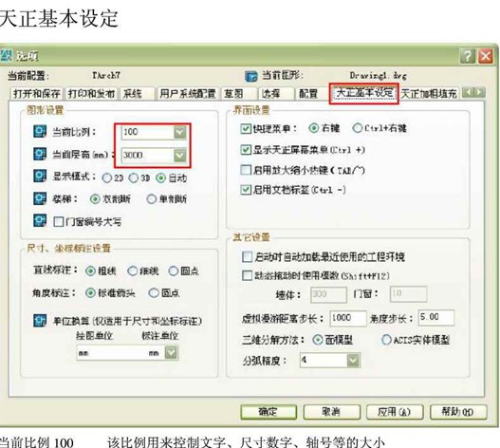Open the 当前层高 dropdown

pyautogui.click(x=180, y=156)
